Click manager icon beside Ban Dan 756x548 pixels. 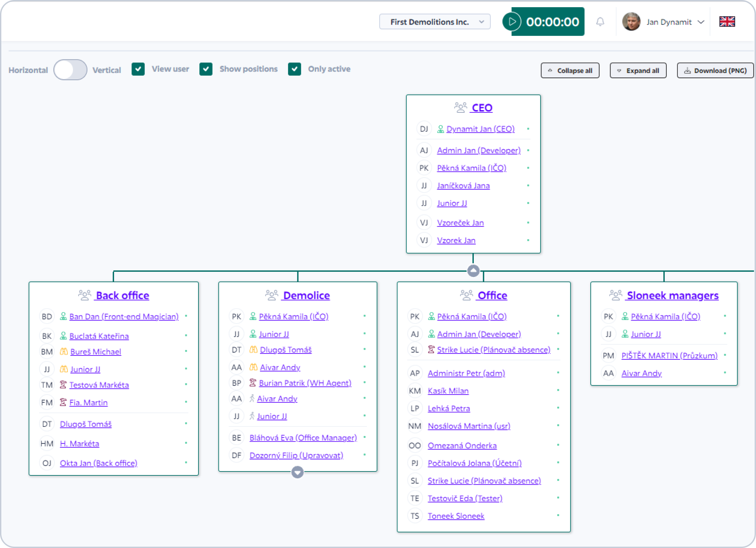(x=63, y=316)
